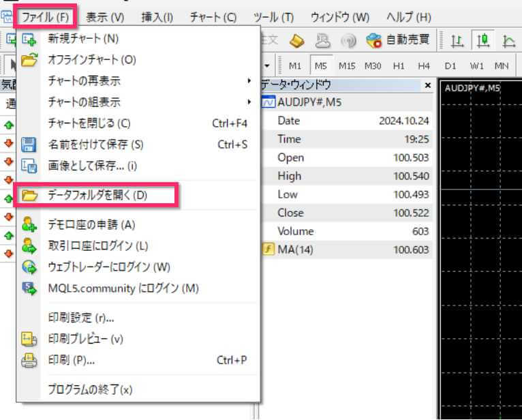
Task: Expand the チャートの組表示 submenu
Action: coord(136,102)
